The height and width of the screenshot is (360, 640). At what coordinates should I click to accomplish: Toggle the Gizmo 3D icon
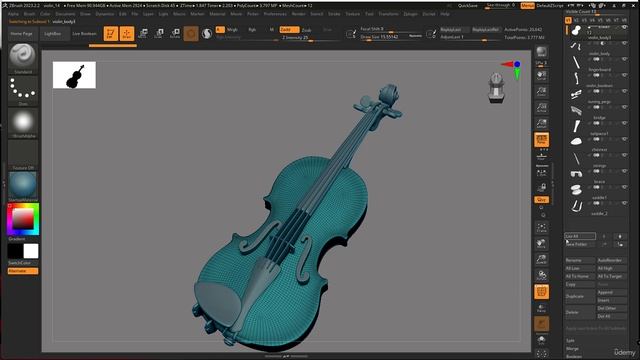click(x=191, y=33)
